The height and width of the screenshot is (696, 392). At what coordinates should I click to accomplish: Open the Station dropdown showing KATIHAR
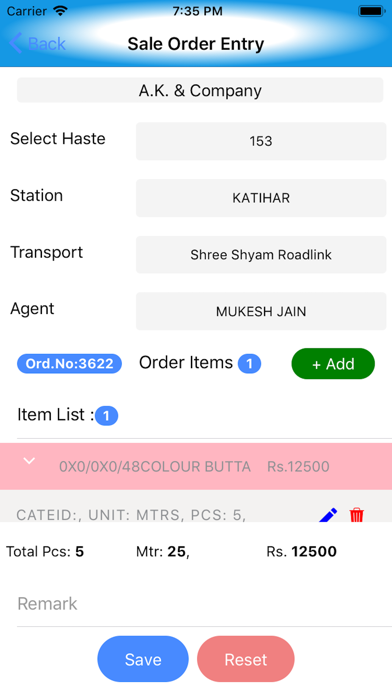[261, 198]
